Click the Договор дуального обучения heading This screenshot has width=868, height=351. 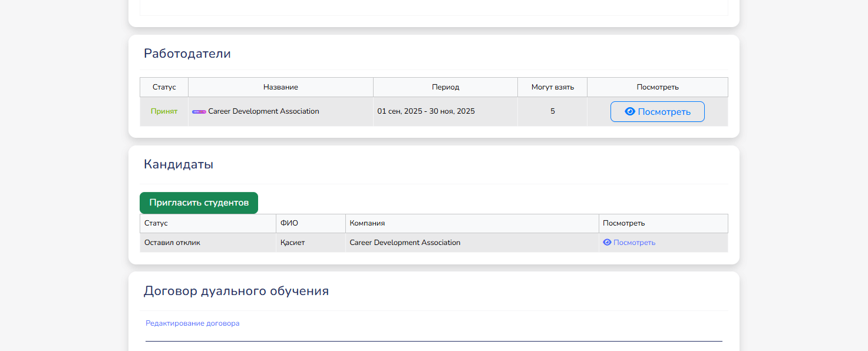coord(236,291)
